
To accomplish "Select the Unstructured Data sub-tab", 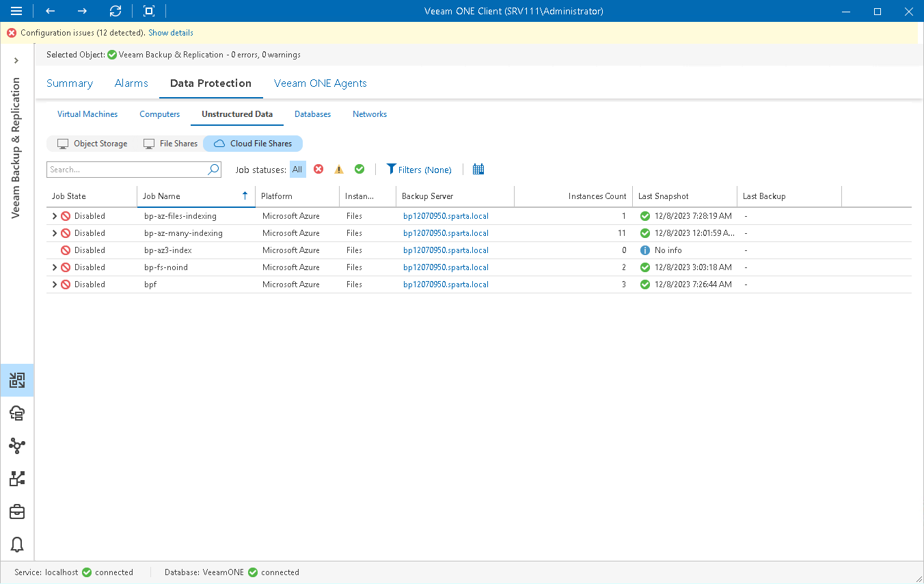I will pyautogui.click(x=237, y=114).
